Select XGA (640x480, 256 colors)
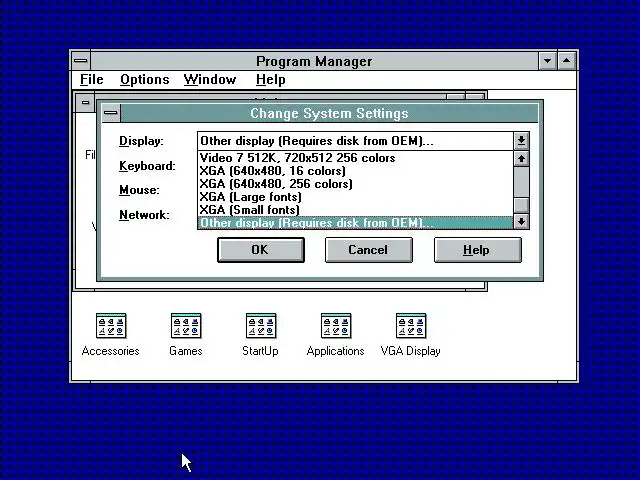The image size is (640, 480). (x=356, y=184)
